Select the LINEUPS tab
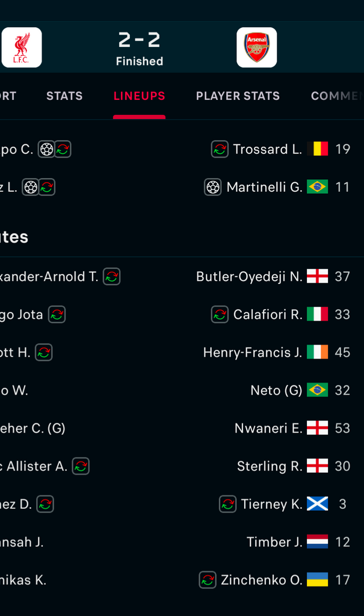 click(139, 96)
